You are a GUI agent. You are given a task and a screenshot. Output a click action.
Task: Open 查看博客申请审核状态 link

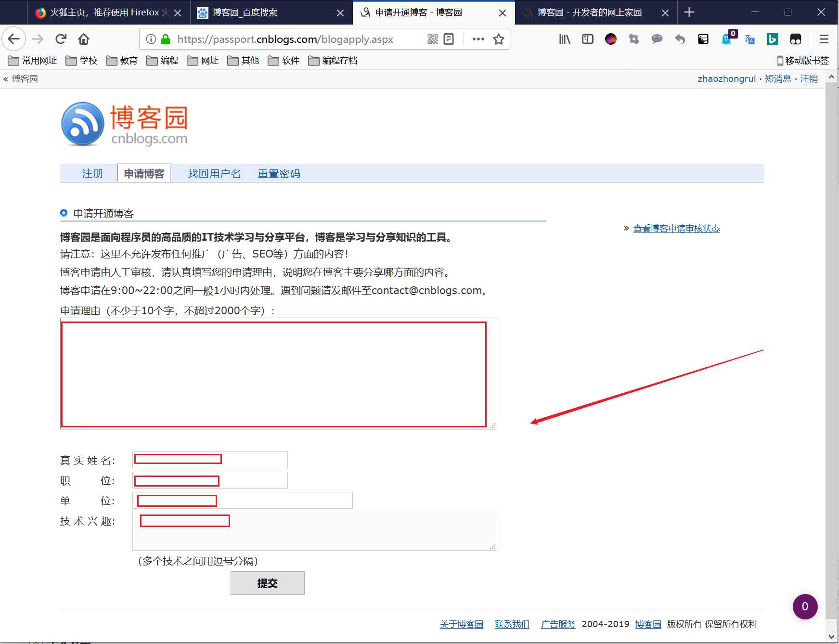(x=676, y=229)
